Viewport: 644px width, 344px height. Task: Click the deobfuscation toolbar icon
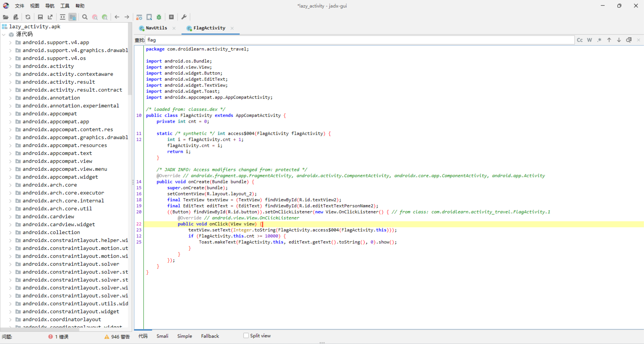[x=139, y=17]
